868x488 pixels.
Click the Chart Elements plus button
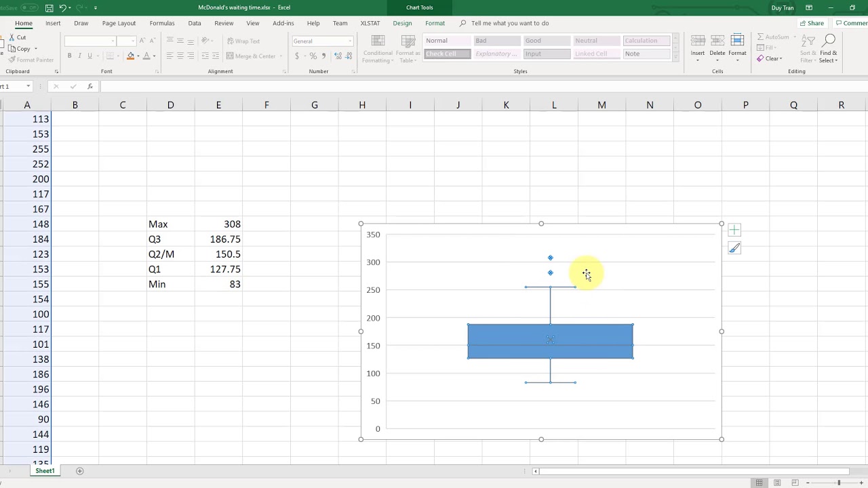point(734,230)
